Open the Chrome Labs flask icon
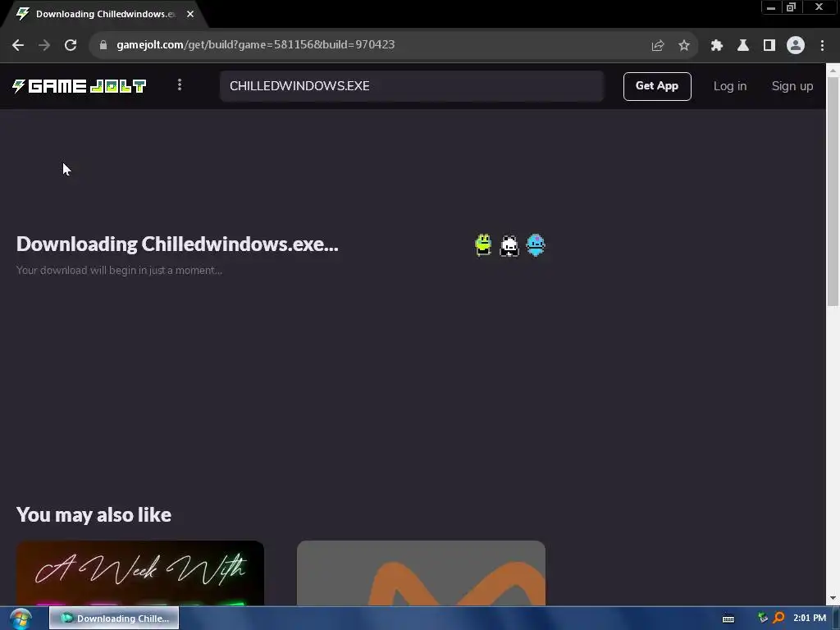The height and width of the screenshot is (630, 840). tap(743, 46)
